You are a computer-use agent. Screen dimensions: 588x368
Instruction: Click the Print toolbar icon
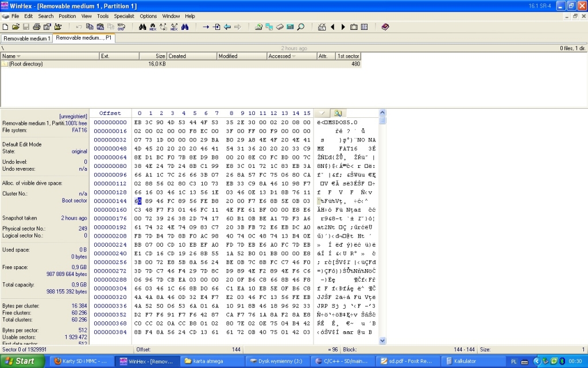[36, 26]
